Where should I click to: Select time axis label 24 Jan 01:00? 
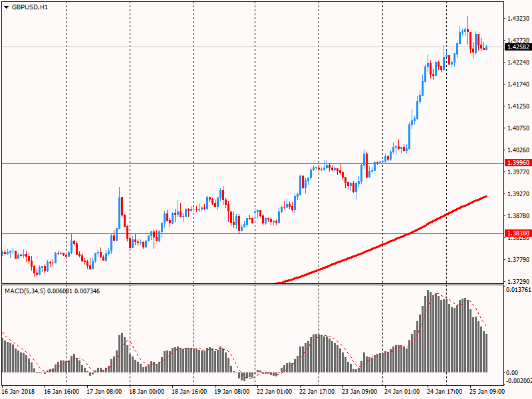402,392
